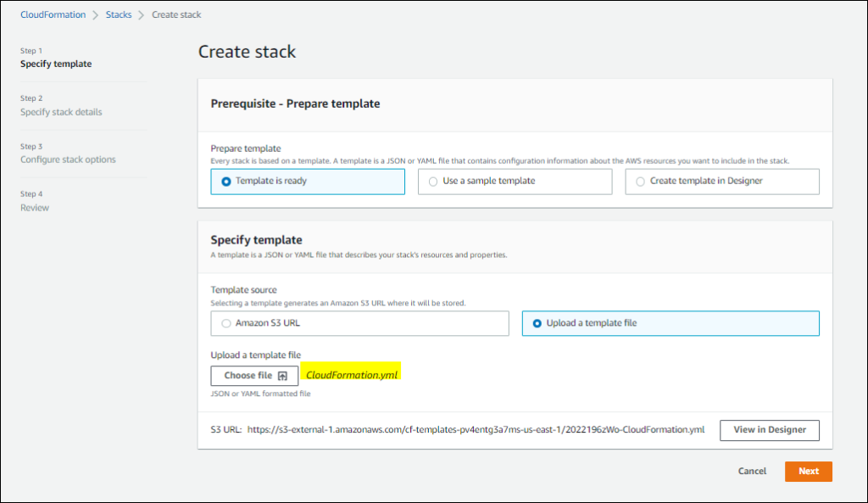Open Step 4 Review in sidebar

click(35, 208)
